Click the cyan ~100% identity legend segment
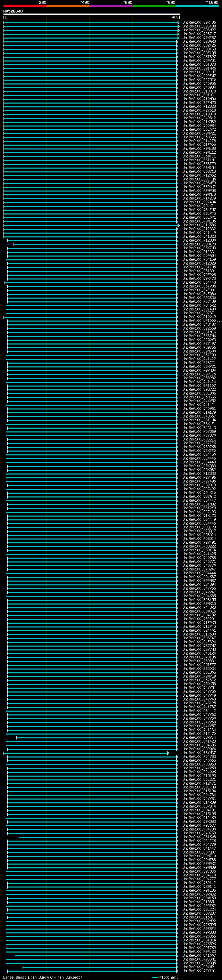Image resolution: width=222 pixels, height=980 pixels. (197, 6)
